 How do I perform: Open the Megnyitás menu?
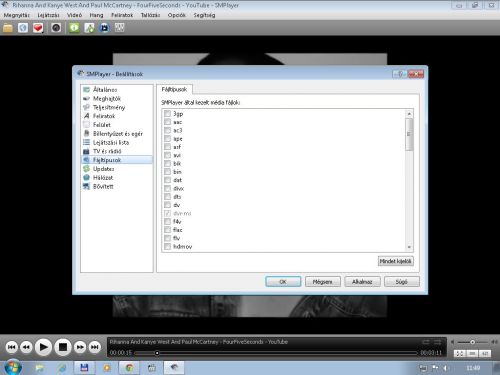coord(16,15)
